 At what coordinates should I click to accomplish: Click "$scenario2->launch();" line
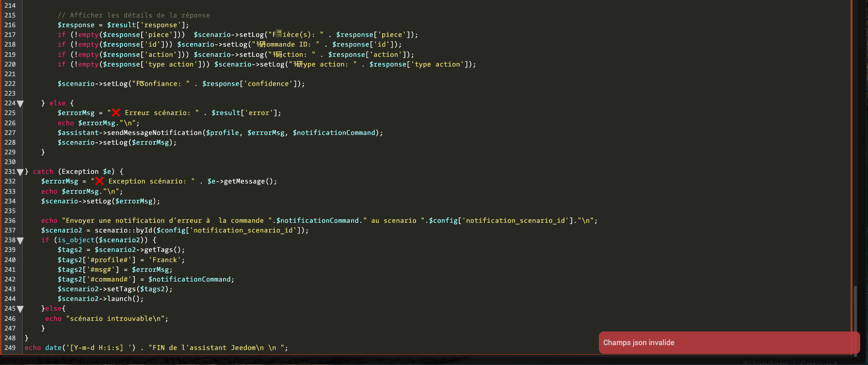click(x=101, y=299)
